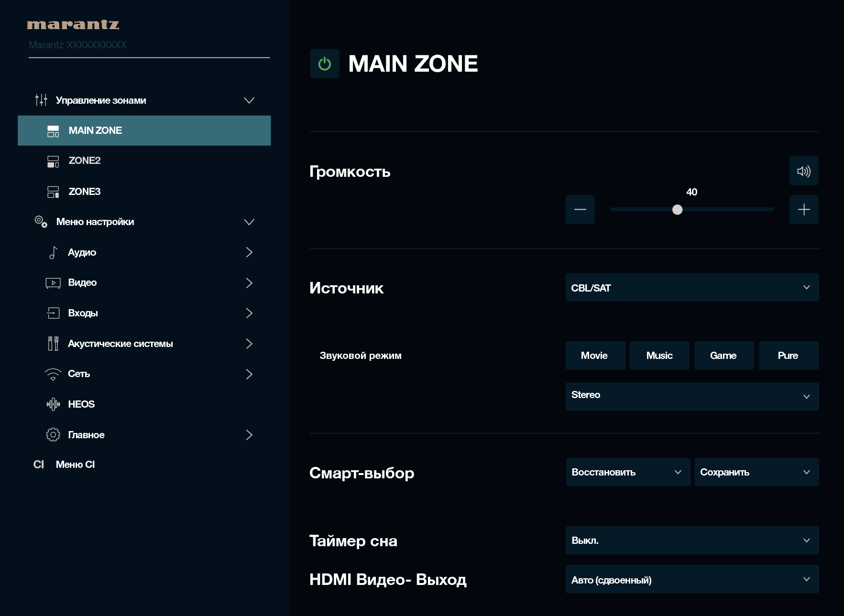Screen dimensions: 844x616
Task: Open the Stereo sound mode dropdown
Action: pos(691,396)
